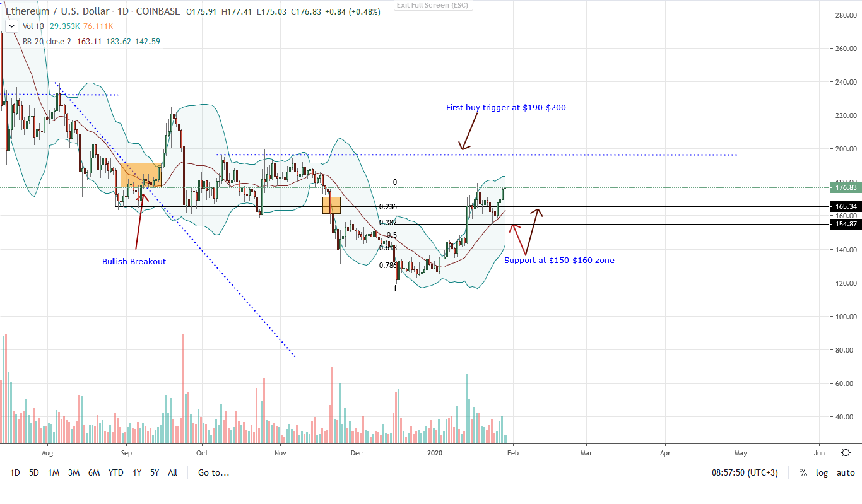Screen dimensions: 862x504
Task: Toggle auto scale
Action: (x=846, y=472)
